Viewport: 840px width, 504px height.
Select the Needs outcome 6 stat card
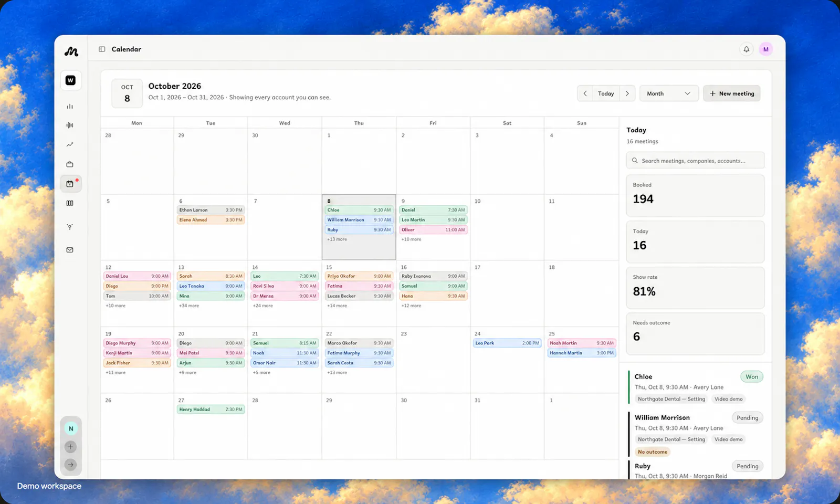[695, 334]
